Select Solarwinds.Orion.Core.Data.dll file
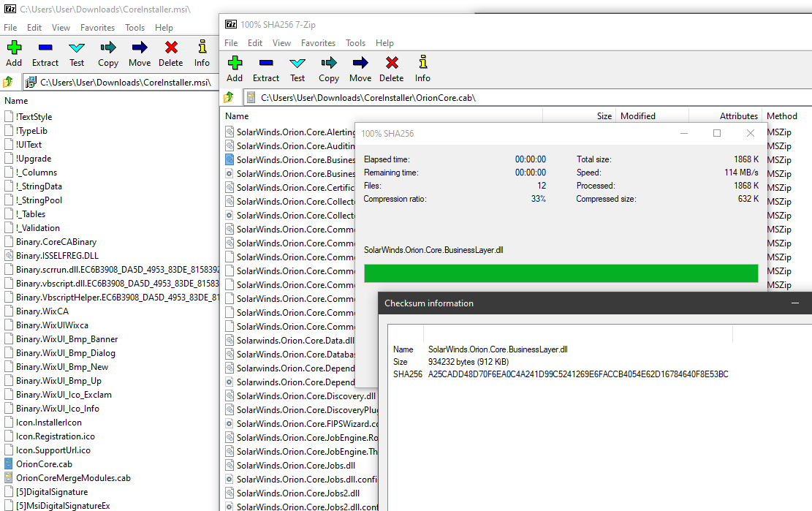The height and width of the screenshot is (511, 812). (x=295, y=340)
